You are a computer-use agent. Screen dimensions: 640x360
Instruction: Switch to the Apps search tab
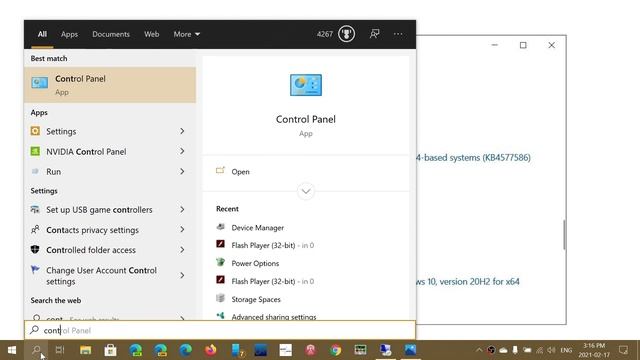69,34
